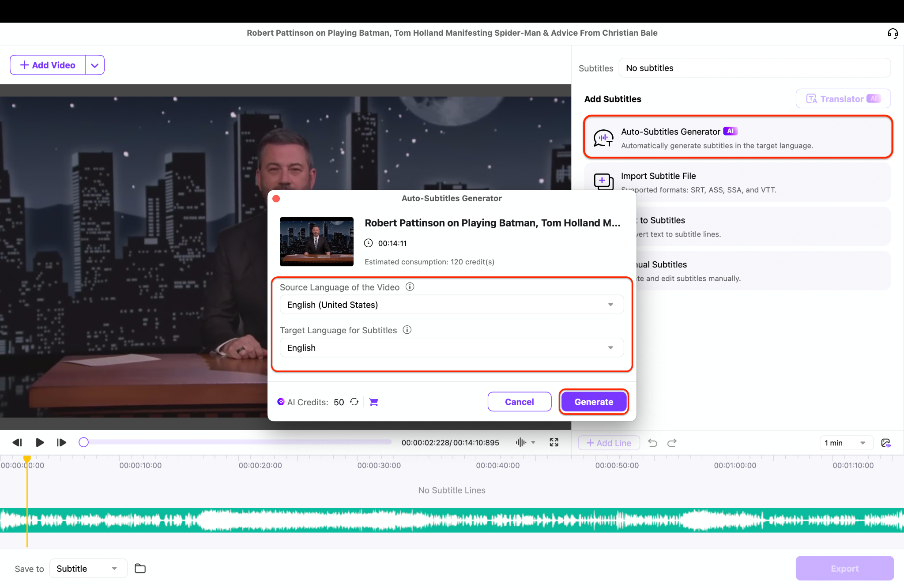Click Generate to create subtitles
Screen dimensions: 904x588
coord(593,401)
